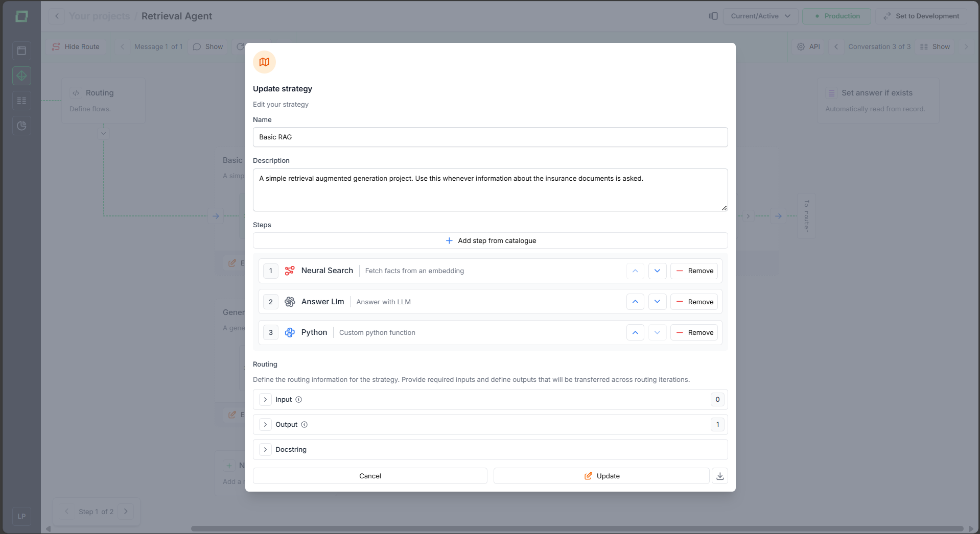Open the list view icon in sidebar
The width and height of the screenshot is (980, 534).
click(21, 101)
